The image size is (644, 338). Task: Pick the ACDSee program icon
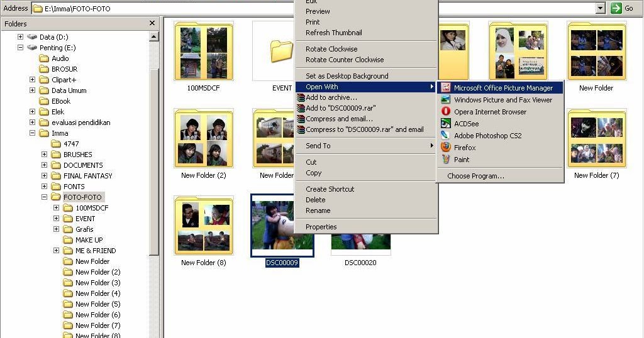click(446, 124)
